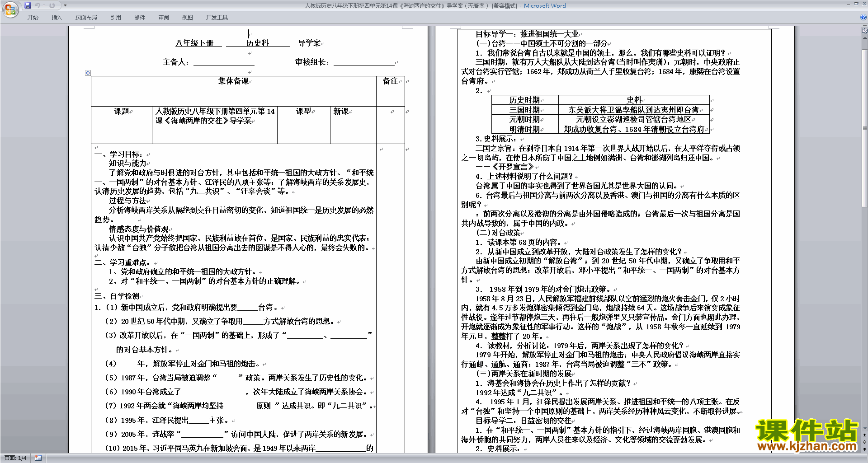The height and width of the screenshot is (463, 868).
Task: Click the line 知识与能力
Action: coord(127,163)
